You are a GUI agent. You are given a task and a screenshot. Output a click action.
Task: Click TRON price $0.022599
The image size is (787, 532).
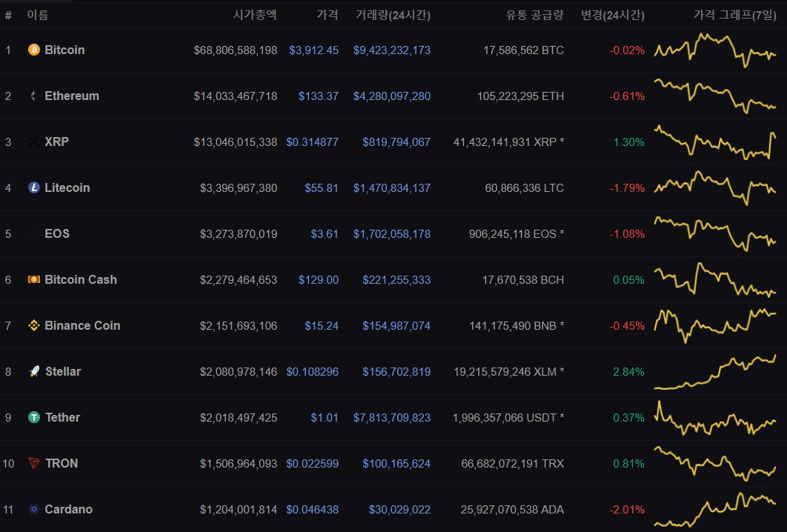coord(312,463)
